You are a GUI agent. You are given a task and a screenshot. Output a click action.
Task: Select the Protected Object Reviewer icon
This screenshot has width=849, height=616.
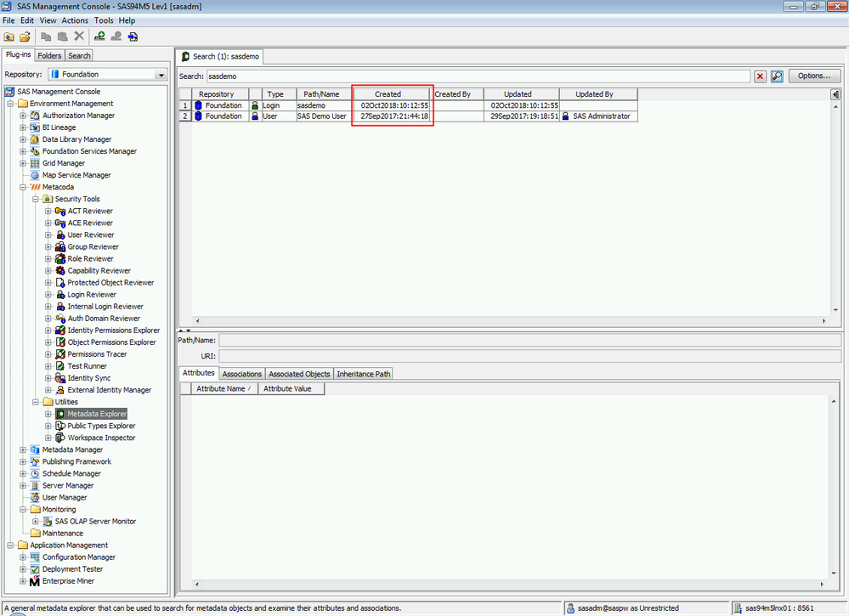click(x=60, y=282)
